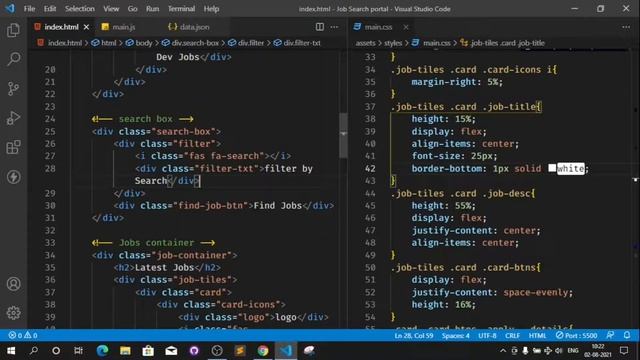This screenshot has height=360, width=640.
Task: Open notifications bell in status bar
Action: pos(627,335)
